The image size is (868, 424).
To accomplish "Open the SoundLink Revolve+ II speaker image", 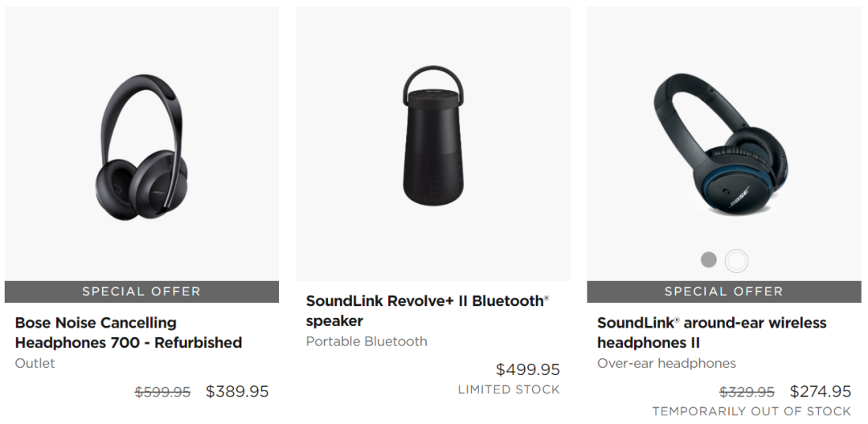I will point(433,136).
